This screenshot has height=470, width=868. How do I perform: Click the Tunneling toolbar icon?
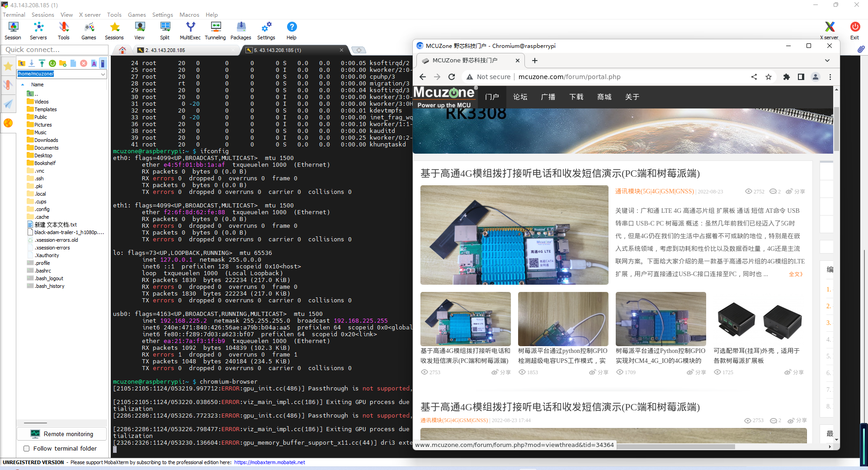click(215, 31)
